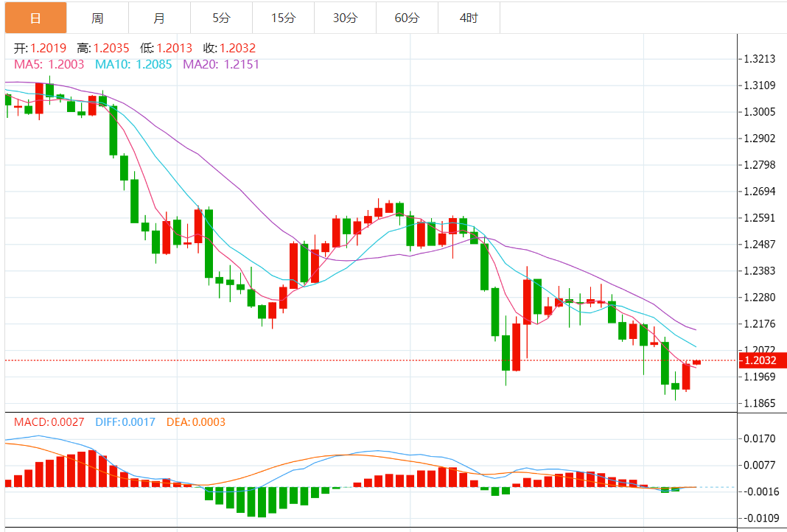The image size is (787, 532).
Task: Click the low price 低:1.2013
Action: pos(166,48)
